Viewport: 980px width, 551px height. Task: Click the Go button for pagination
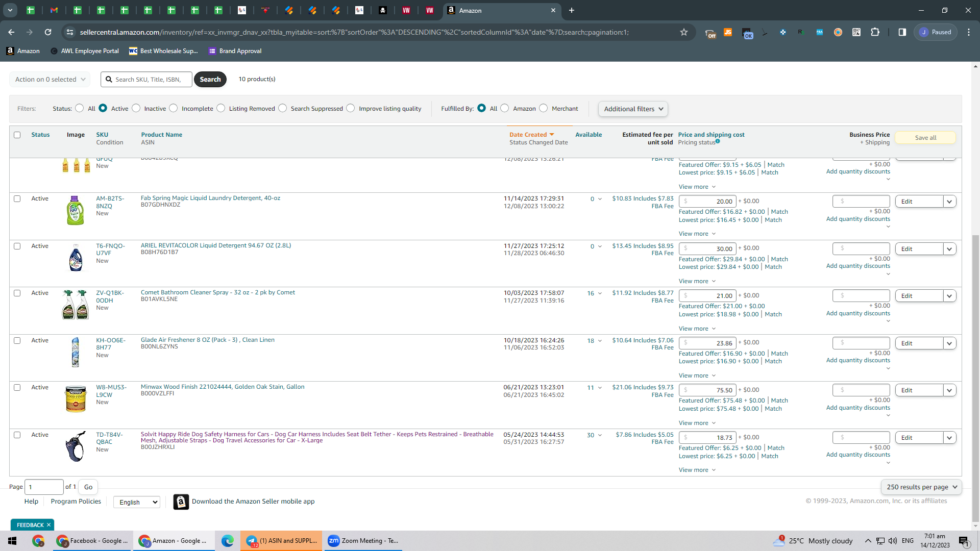point(88,487)
